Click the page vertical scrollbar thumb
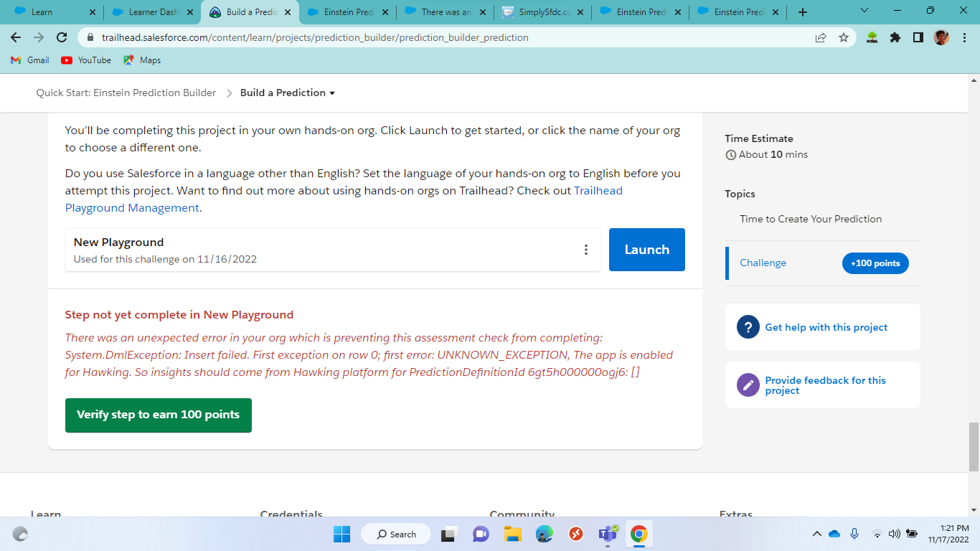 click(974, 447)
